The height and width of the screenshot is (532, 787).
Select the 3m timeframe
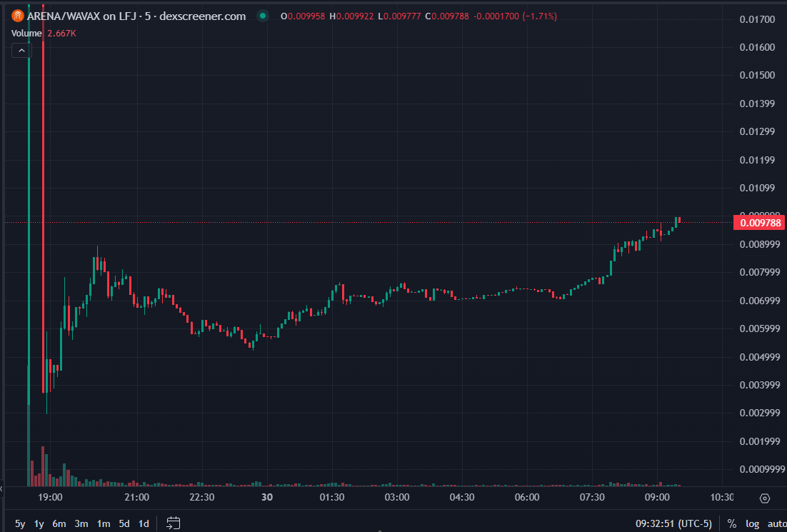(x=81, y=523)
